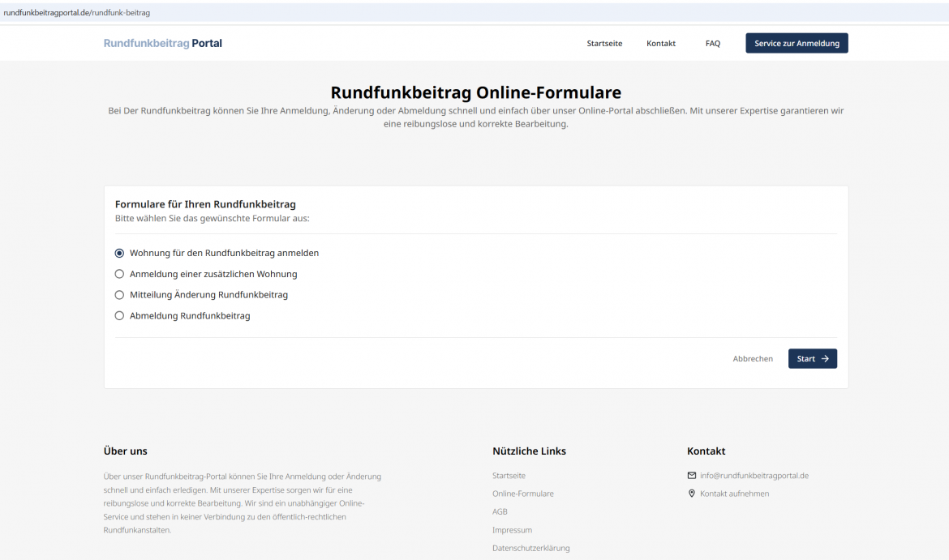The width and height of the screenshot is (949, 560).
Task: Click the envelope icon beside the email address
Action: [692, 476]
